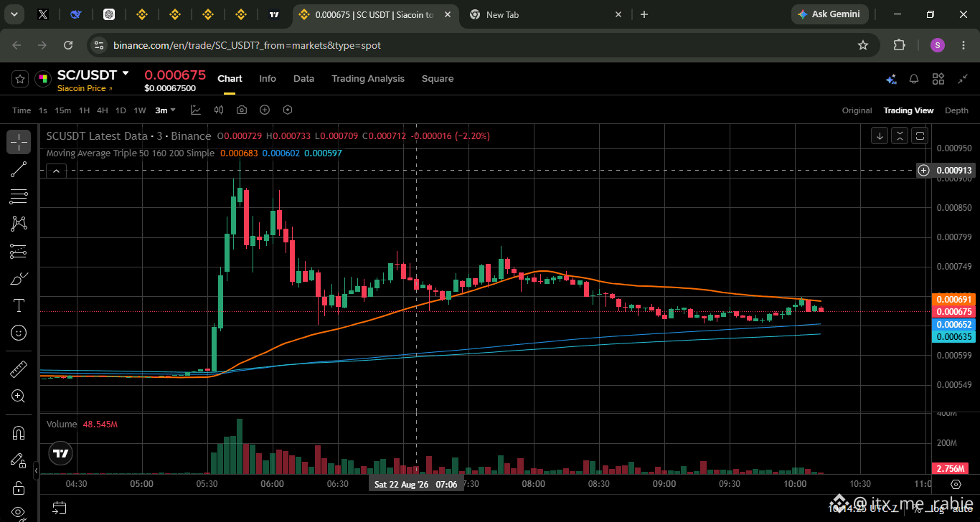Viewport: 980px width, 522px height.
Task: Open Ask Gemini in the browser
Action: [830, 14]
